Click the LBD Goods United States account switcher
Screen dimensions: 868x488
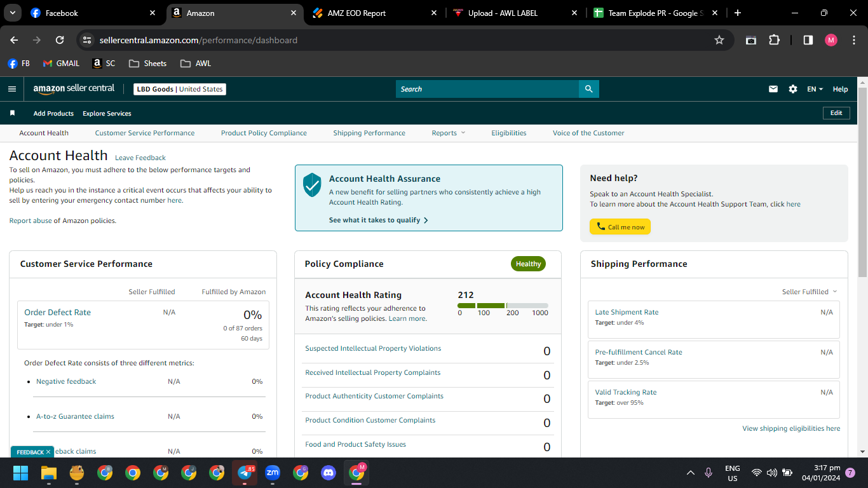point(180,89)
